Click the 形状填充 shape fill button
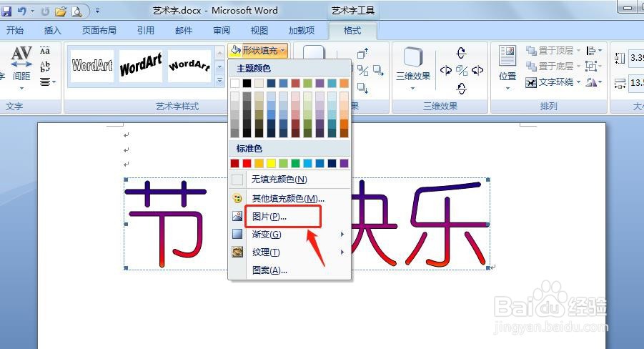 point(258,51)
